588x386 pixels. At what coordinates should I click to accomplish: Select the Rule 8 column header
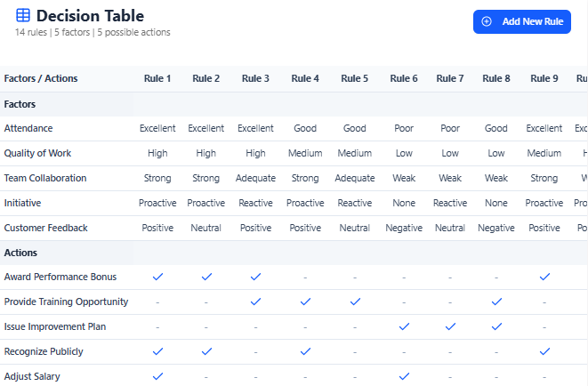click(496, 78)
